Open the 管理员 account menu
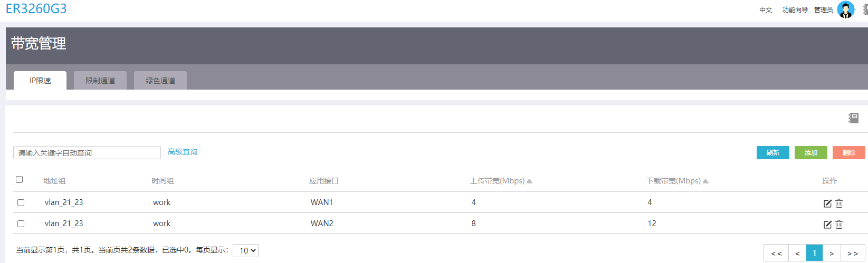 (823, 10)
